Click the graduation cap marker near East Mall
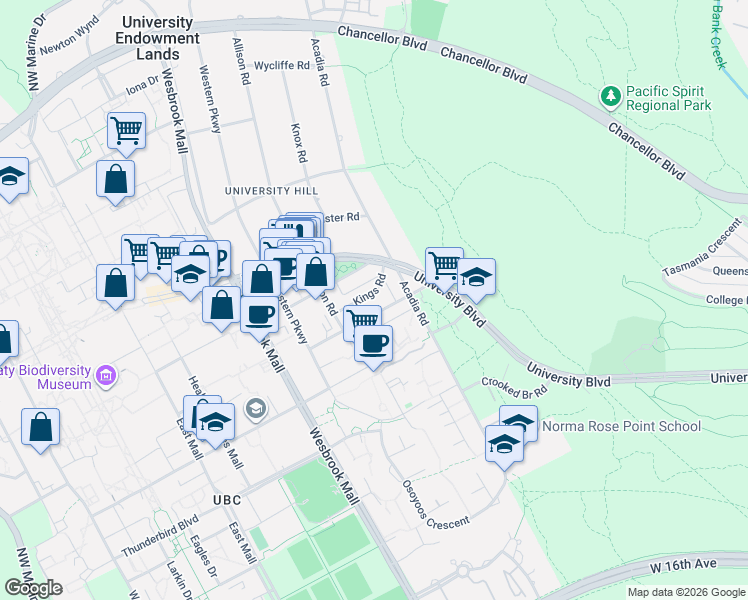Viewport: 748px width, 600px height. pos(216,422)
